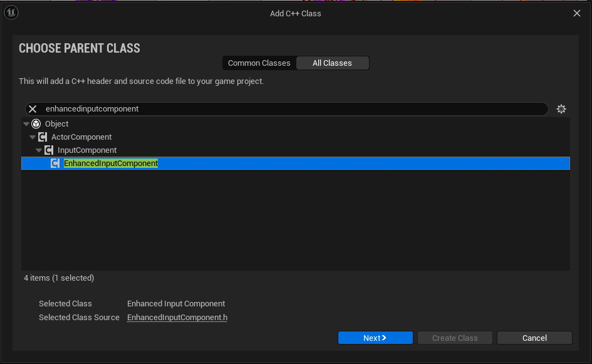This screenshot has width=592, height=364.
Task: Collapse the Object tree node
Action: (x=26, y=124)
